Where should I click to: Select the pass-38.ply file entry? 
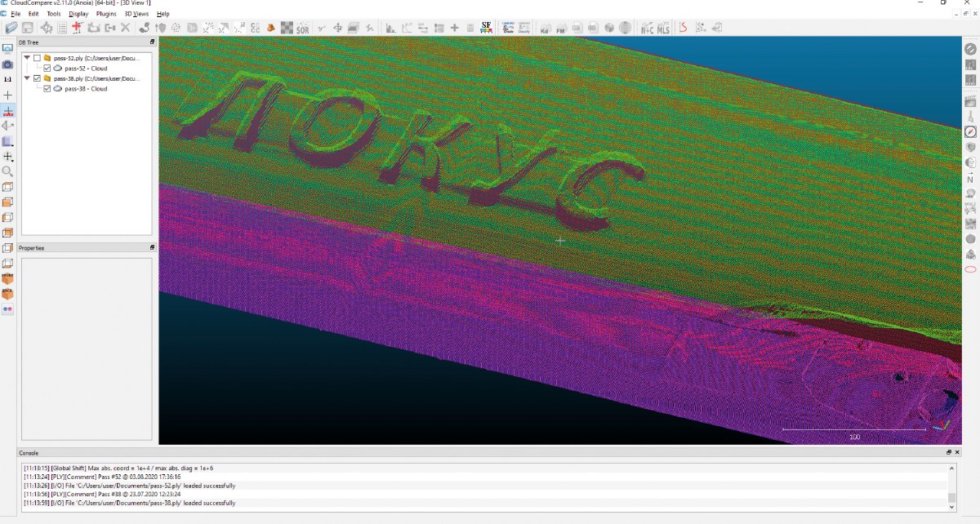pos(96,78)
